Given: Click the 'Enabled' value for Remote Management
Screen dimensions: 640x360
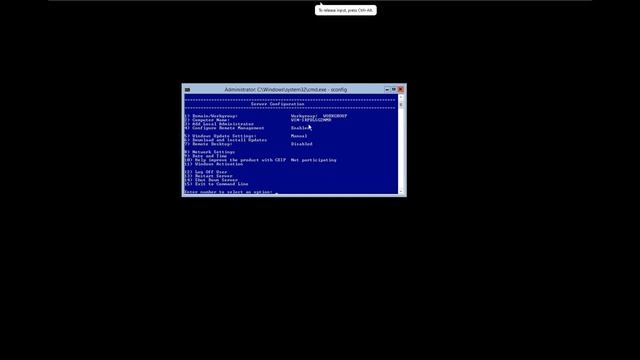Looking at the screenshot, I should tap(300, 128).
